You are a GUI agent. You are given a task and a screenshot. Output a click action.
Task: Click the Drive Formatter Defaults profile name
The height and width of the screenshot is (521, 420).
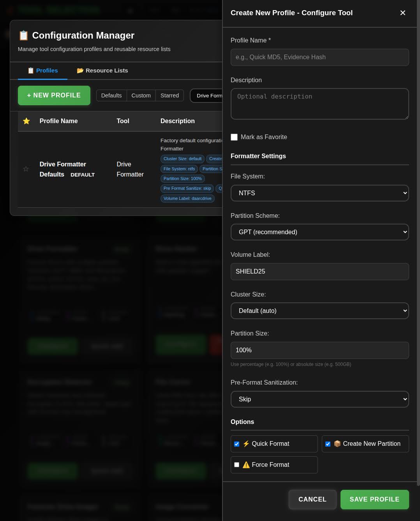pos(63,169)
